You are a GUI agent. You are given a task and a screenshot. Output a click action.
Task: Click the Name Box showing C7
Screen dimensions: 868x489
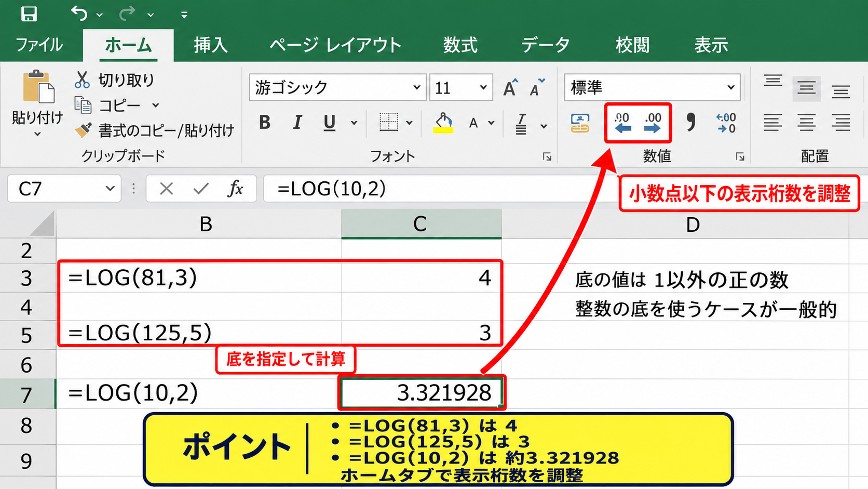point(64,188)
